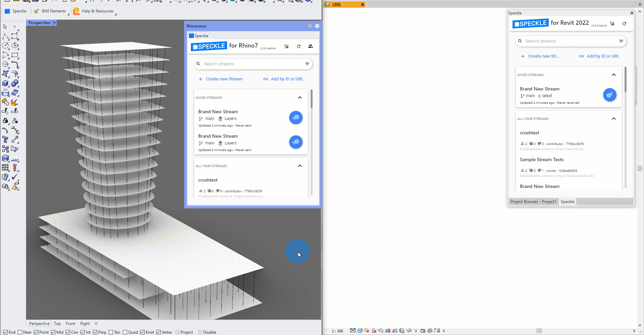Send the second Brand New Stream in Rhino
This screenshot has height=335, width=644.
[x=296, y=142]
